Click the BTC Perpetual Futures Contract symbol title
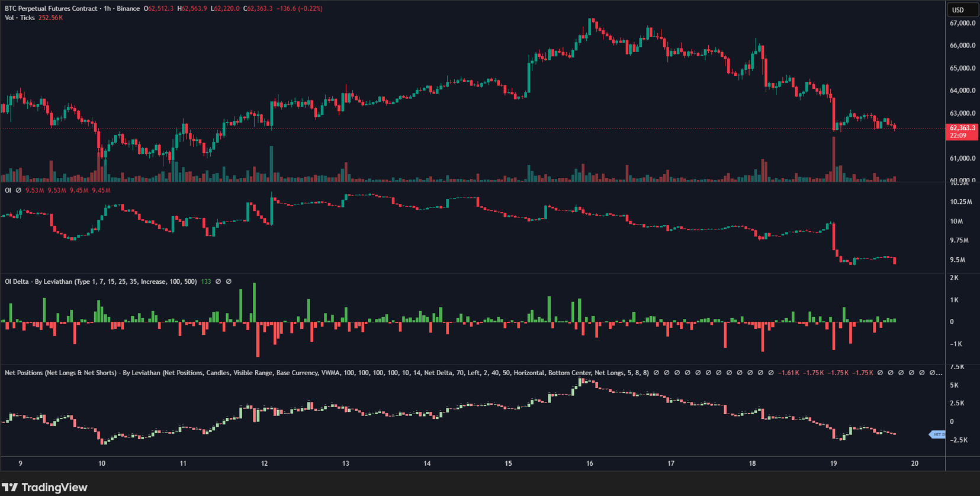Viewport: 980px width, 496px height. [51, 8]
